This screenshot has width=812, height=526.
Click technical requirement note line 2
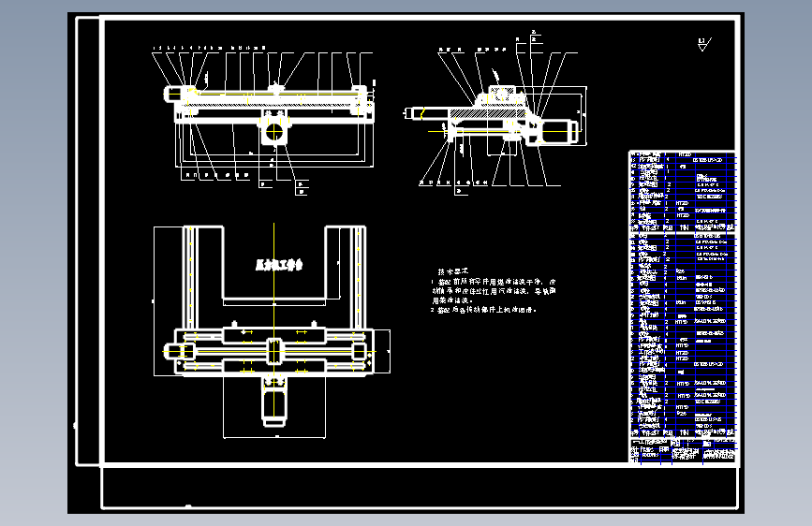[x=484, y=310]
